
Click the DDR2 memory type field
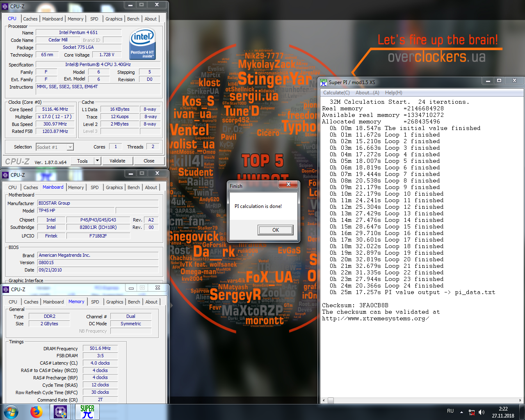pos(50,316)
